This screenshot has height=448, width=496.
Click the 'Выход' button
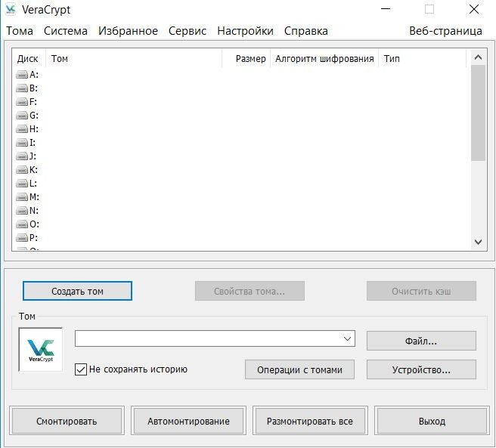click(x=432, y=421)
